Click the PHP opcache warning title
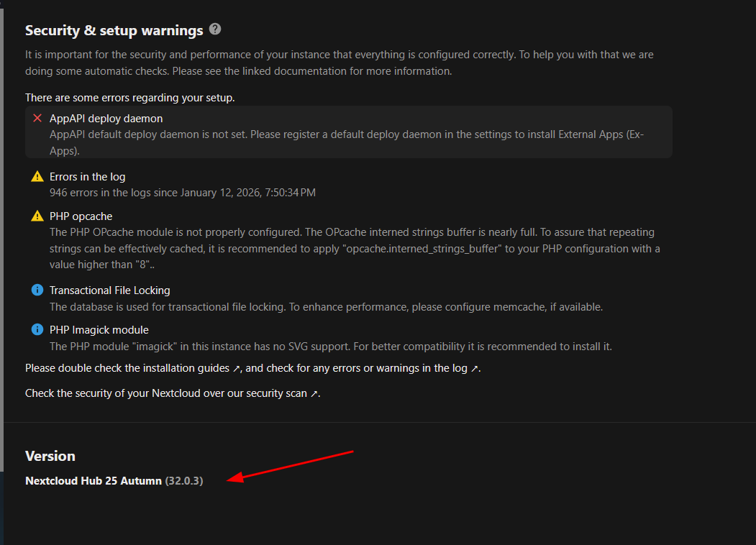This screenshot has width=756, height=545. pos(81,216)
